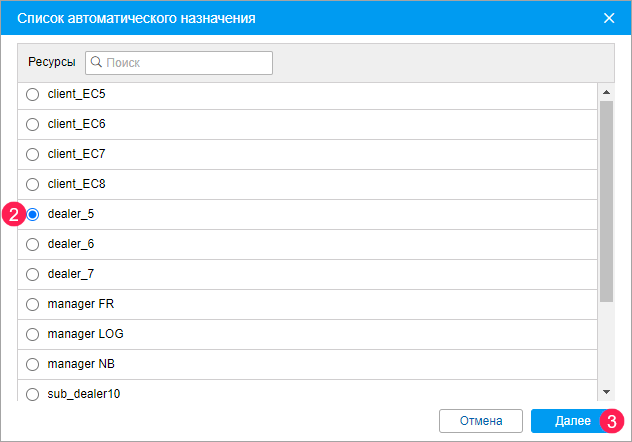Close the dialog with the X icon
This screenshot has width=632, height=442.
[609, 18]
